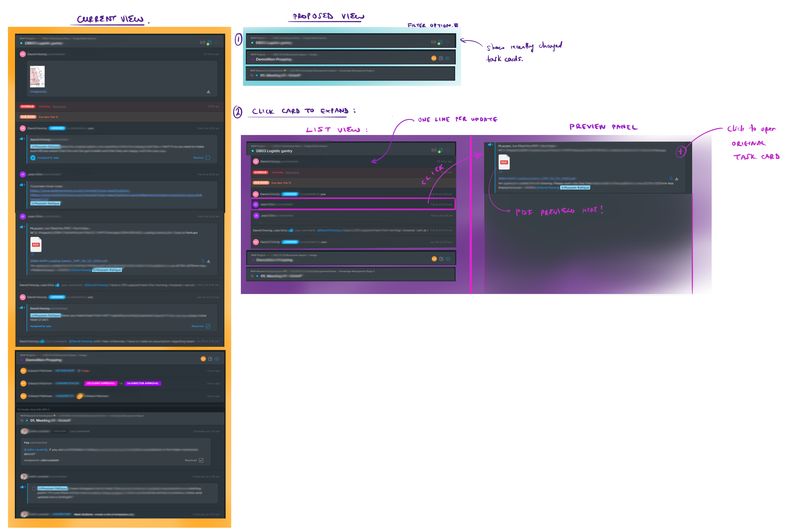787x532 pixels.
Task: Select highlighted Jose row Feb 6 9:59 am
Action: [353, 204]
